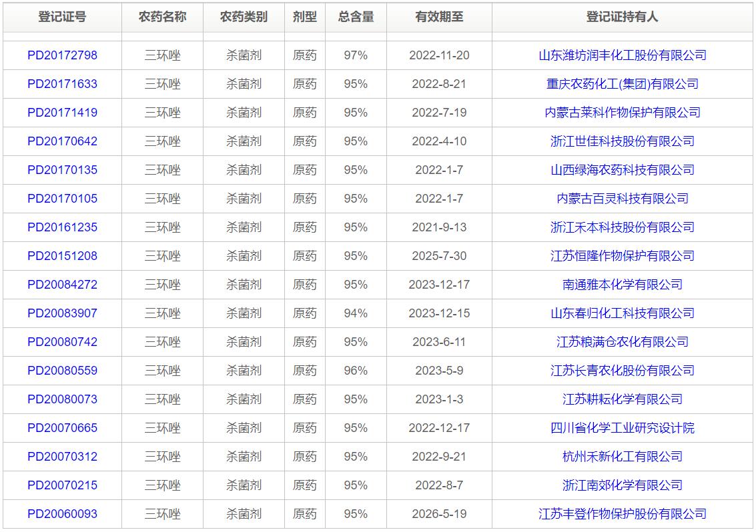Select expiry date 2023-12-15
Screen dimensions: 756x532
(439, 313)
